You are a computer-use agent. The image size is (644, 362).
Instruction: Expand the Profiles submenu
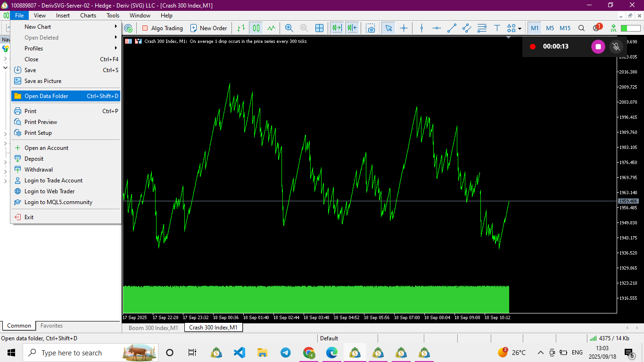(66, 49)
